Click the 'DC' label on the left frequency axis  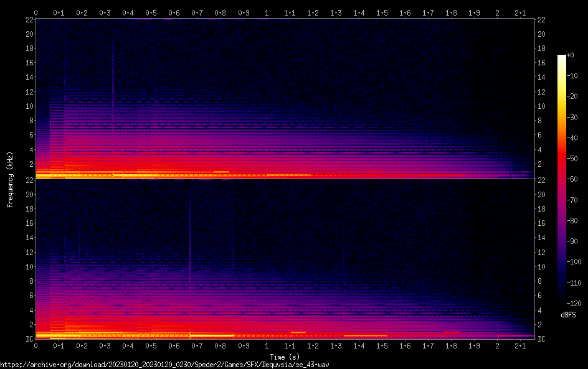(28, 339)
